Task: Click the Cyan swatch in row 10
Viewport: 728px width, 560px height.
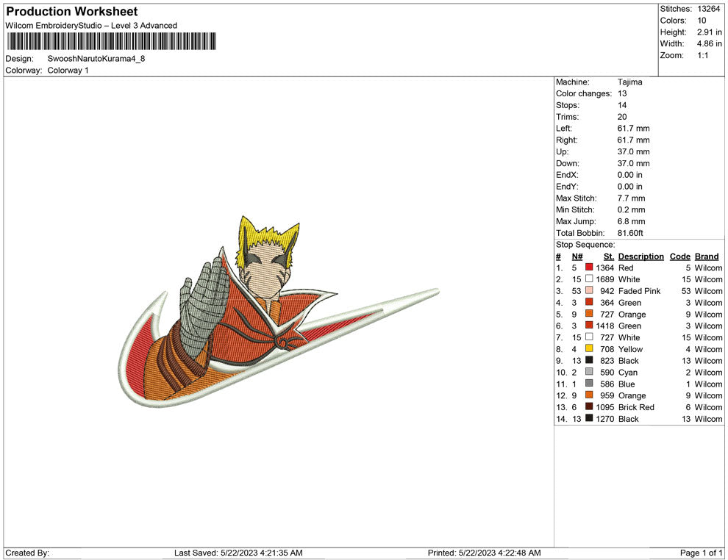Action: tap(589, 372)
